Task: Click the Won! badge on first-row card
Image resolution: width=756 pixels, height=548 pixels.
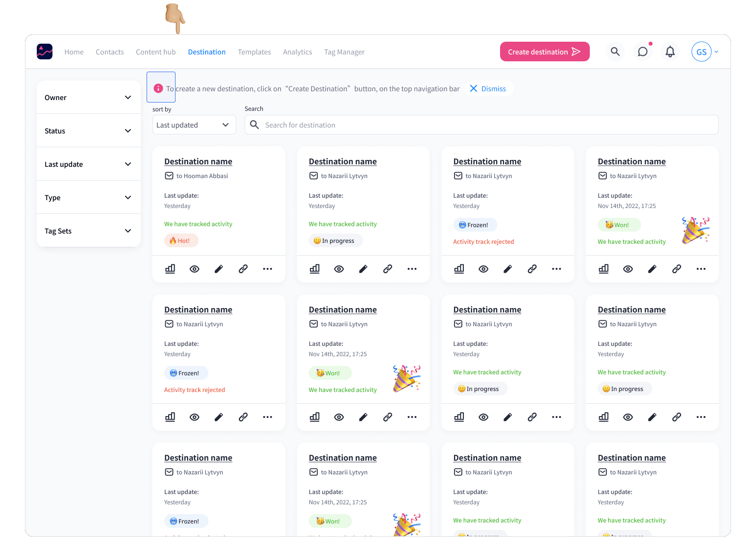Action: click(619, 225)
